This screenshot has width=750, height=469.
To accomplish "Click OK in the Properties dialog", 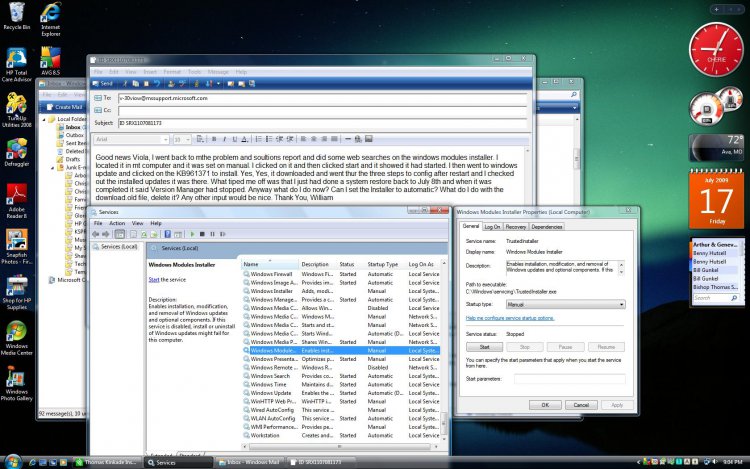I will pyautogui.click(x=545, y=405).
